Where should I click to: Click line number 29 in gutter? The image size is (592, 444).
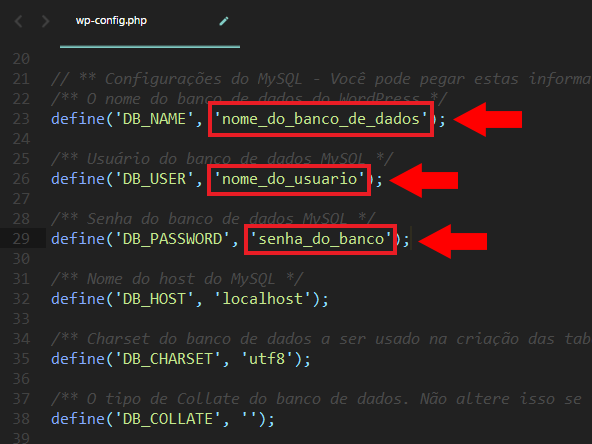(21, 239)
